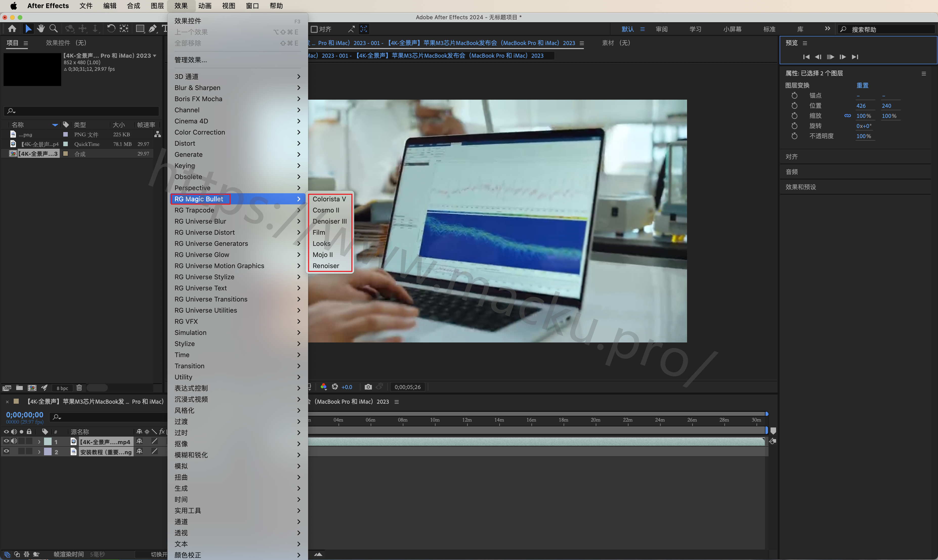Step to next frame in Preview panel
The height and width of the screenshot is (560, 938).
click(843, 57)
